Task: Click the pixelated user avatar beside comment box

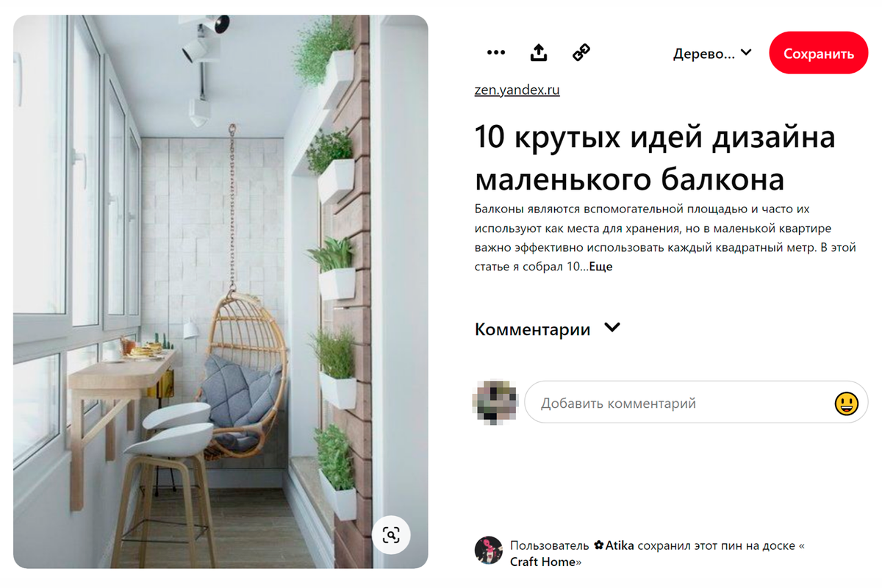Action: pos(495,401)
